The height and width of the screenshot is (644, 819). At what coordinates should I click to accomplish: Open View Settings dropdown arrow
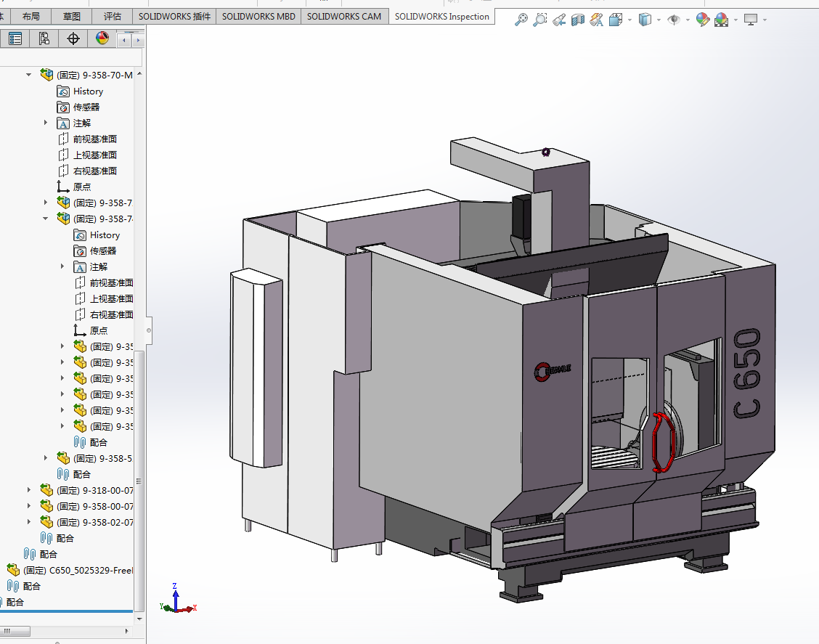tap(765, 20)
